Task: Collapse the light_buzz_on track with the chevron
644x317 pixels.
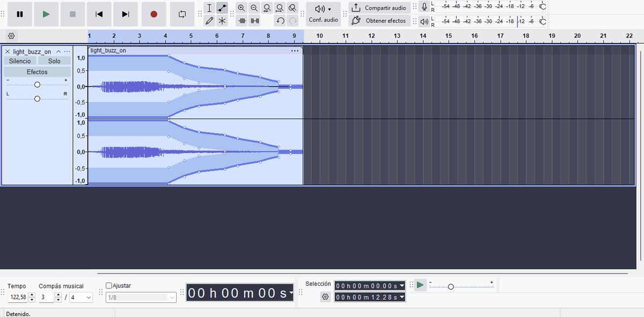Action: (58, 52)
